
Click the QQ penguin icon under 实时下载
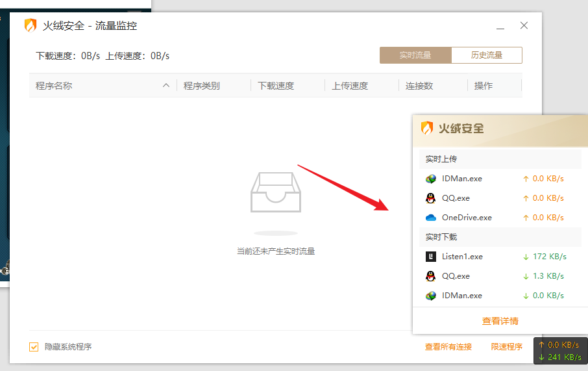tap(430, 276)
